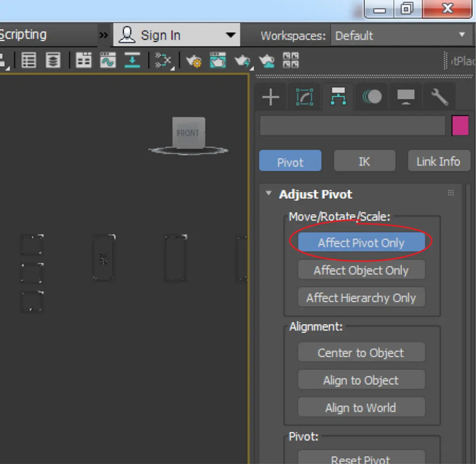Enable Affect Object Only mode

[361, 270]
